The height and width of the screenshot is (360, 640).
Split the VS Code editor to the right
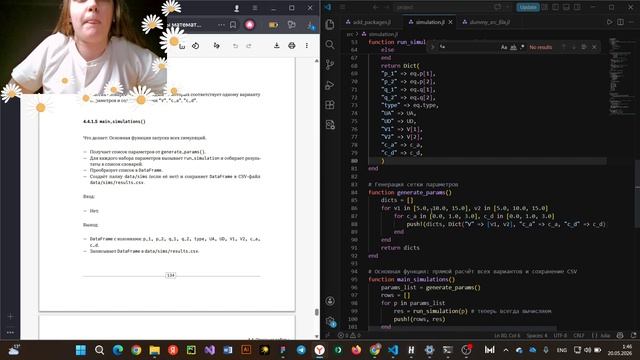click(620, 22)
